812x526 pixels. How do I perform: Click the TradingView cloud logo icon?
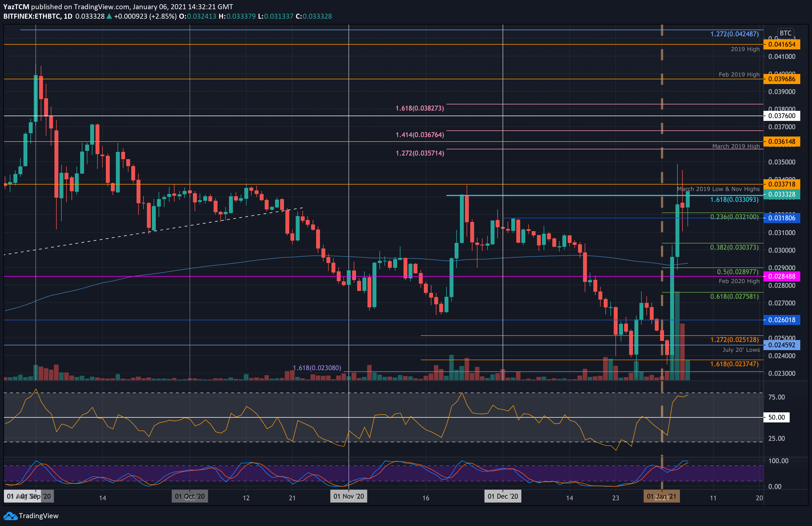point(10,516)
